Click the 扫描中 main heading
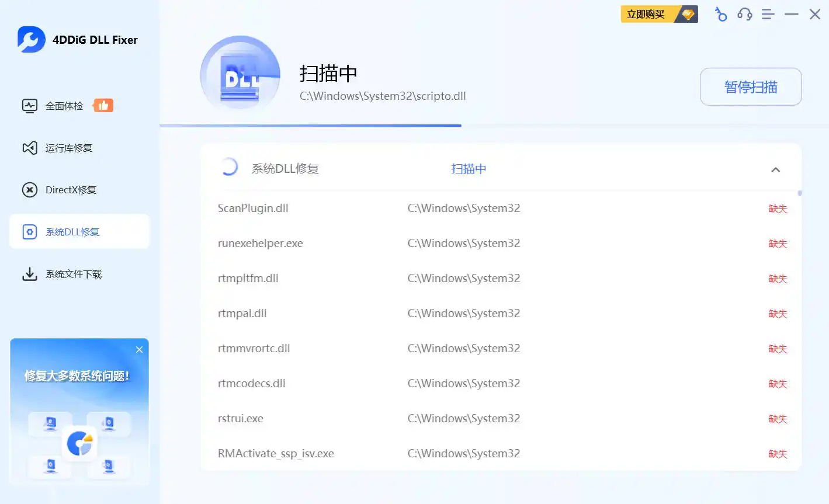829x504 pixels. (328, 74)
